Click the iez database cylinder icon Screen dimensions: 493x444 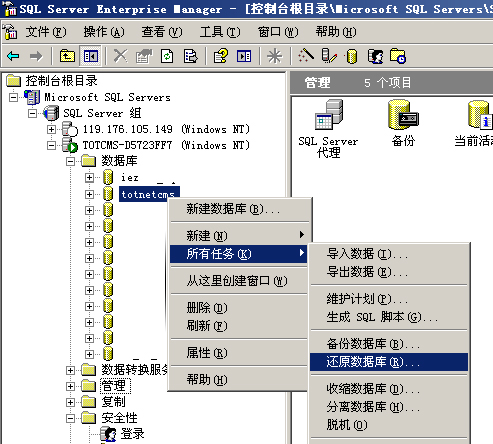point(108,177)
